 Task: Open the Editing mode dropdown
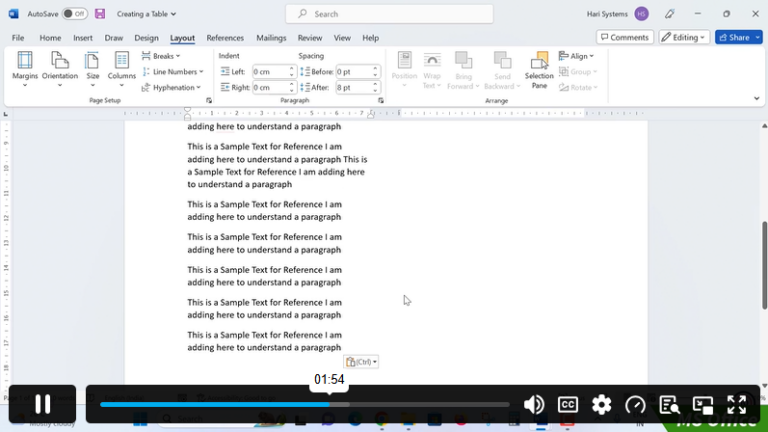coord(684,37)
